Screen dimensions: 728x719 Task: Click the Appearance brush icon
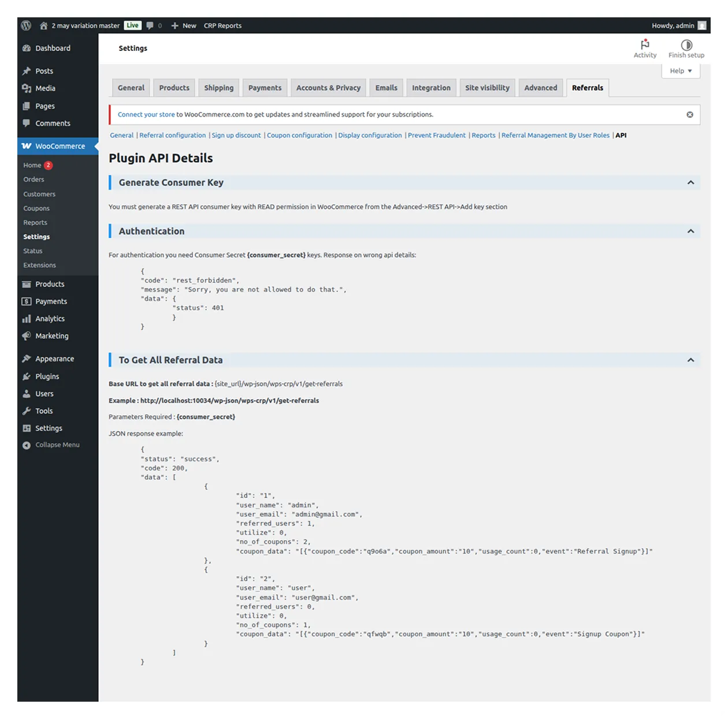tap(27, 359)
